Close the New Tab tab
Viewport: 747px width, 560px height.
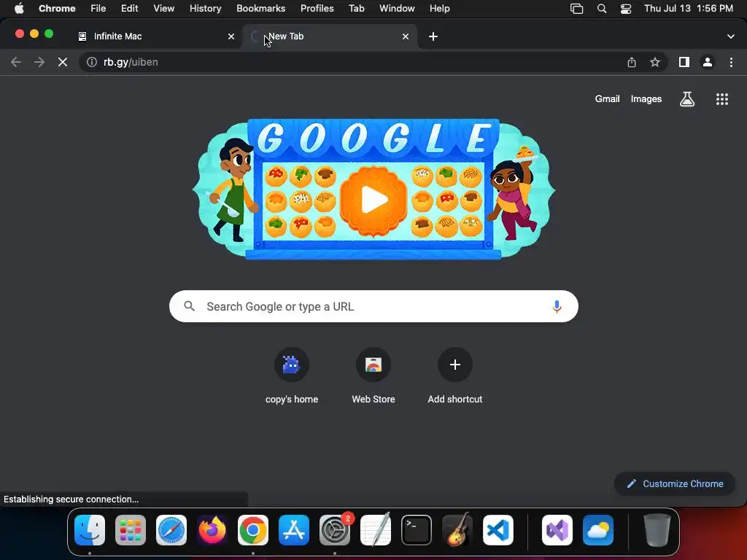(x=406, y=36)
